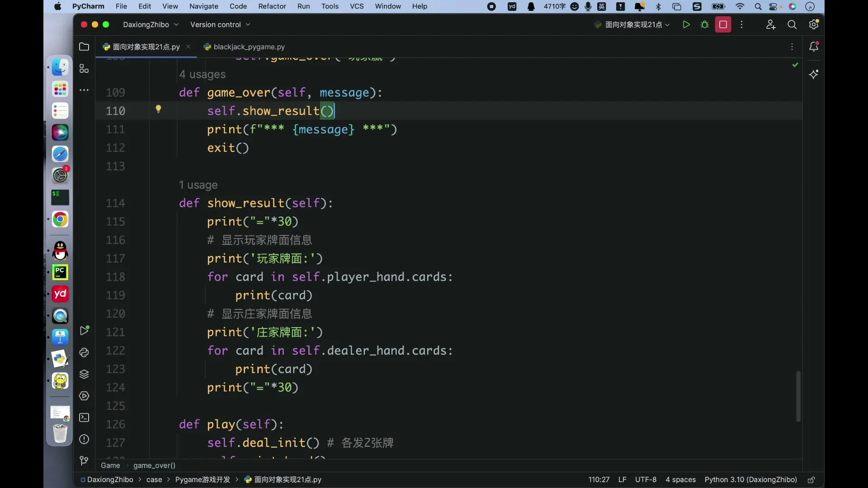
Task: Close the 面向对象实现21点.py tab
Action: (x=188, y=47)
